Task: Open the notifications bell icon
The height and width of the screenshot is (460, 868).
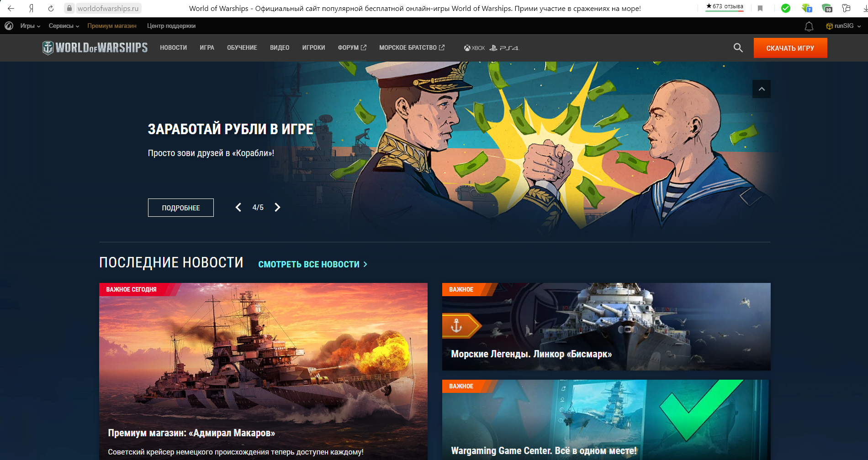Action: tap(809, 26)
